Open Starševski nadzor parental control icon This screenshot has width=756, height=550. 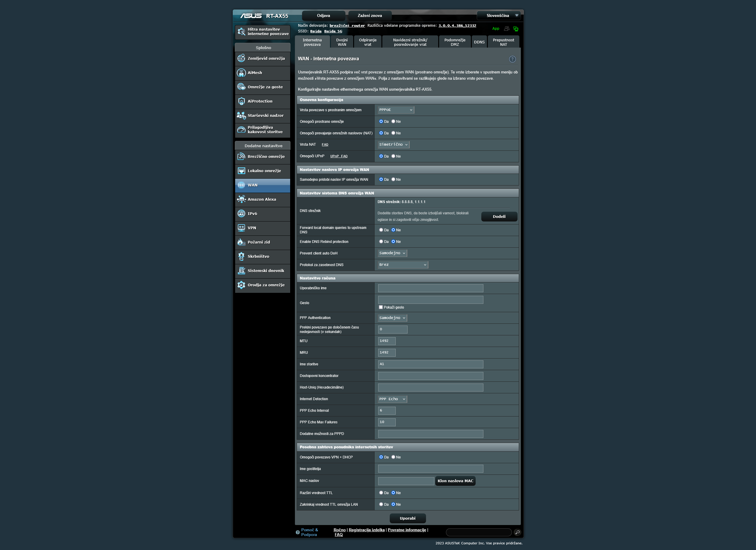[x=241, y=116]
